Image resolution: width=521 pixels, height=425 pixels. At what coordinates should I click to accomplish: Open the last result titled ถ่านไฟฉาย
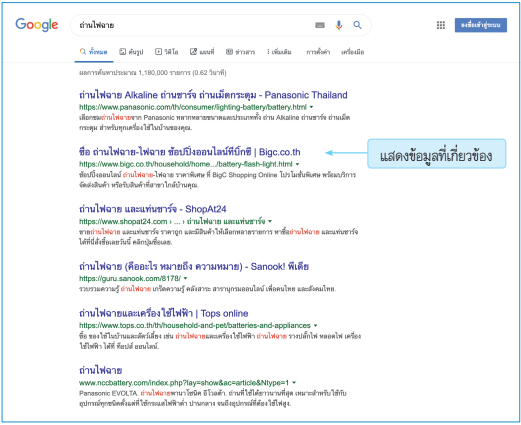click(100, 370)
